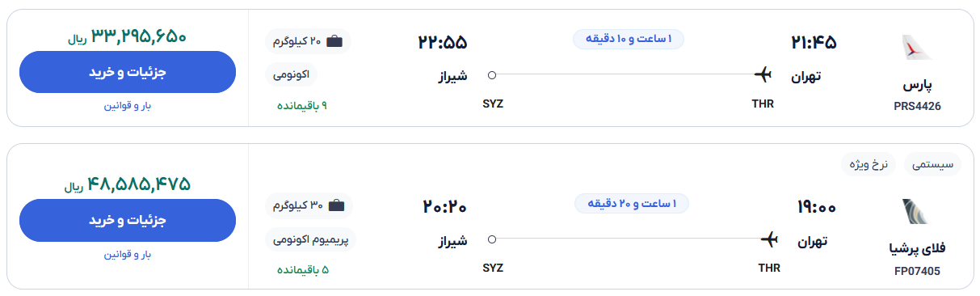The height and width of the screenshot is (296, 980).
Task: Click airplane icon on Pars flight route
Action: [763, 75]
